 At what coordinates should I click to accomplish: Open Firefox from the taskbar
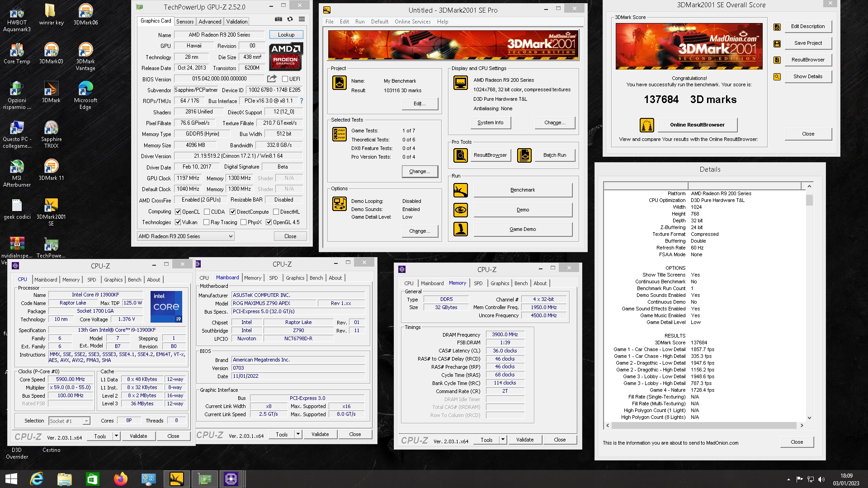[x=120, y=479]
